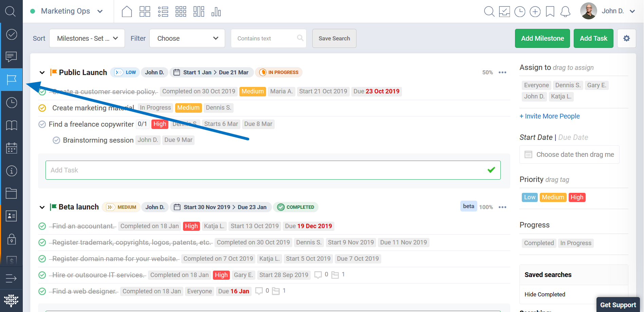The width and height of the screenshot is (644, 312).
Task: Open the bookmark icon in top bar
Action: point(550,12)
